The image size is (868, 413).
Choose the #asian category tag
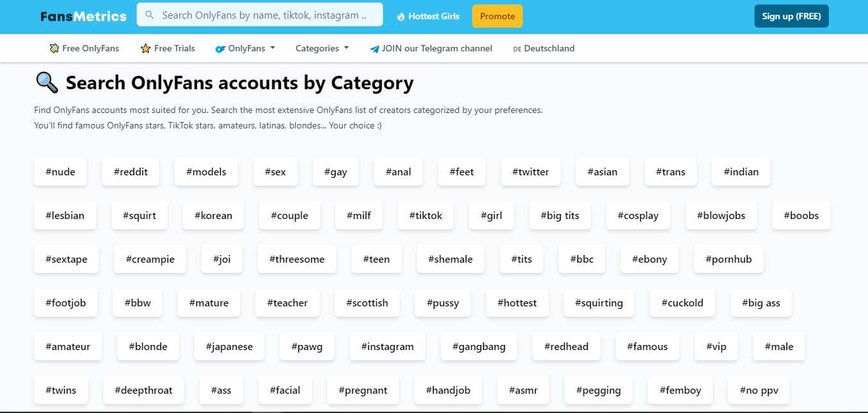[602, 171]
